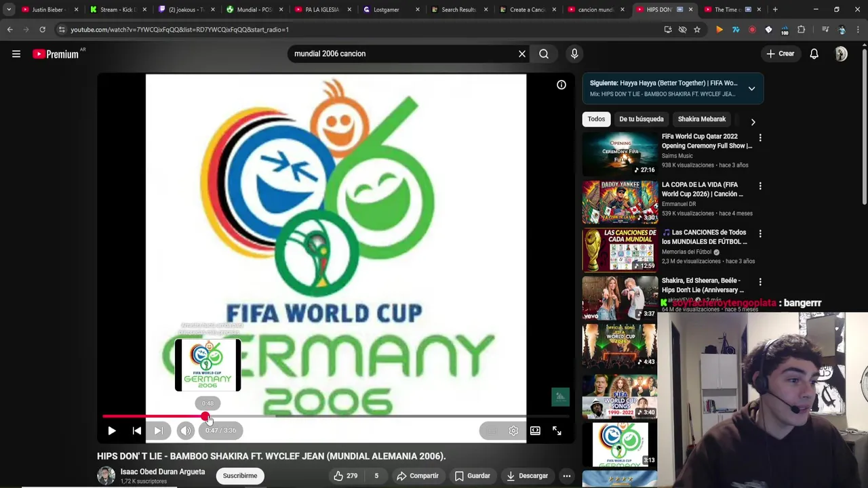Go to previous video in the player
The height and width of the screenshot is (488, 868).
[x=137, y=430]
